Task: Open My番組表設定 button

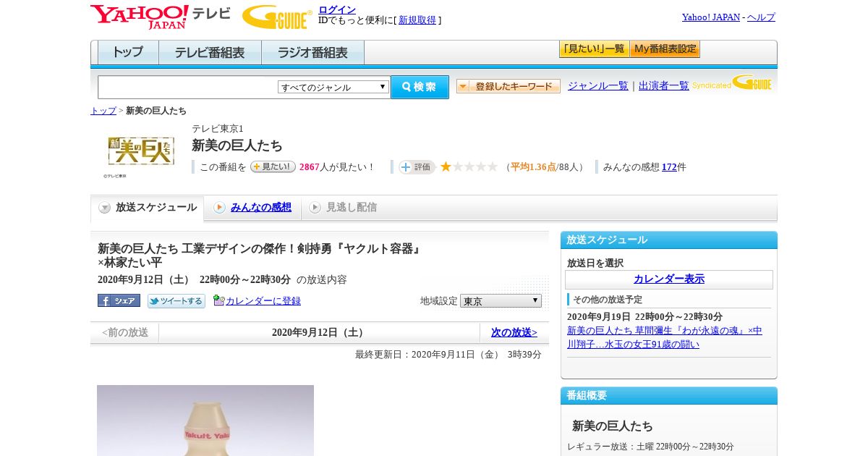Action: (665, 49)
